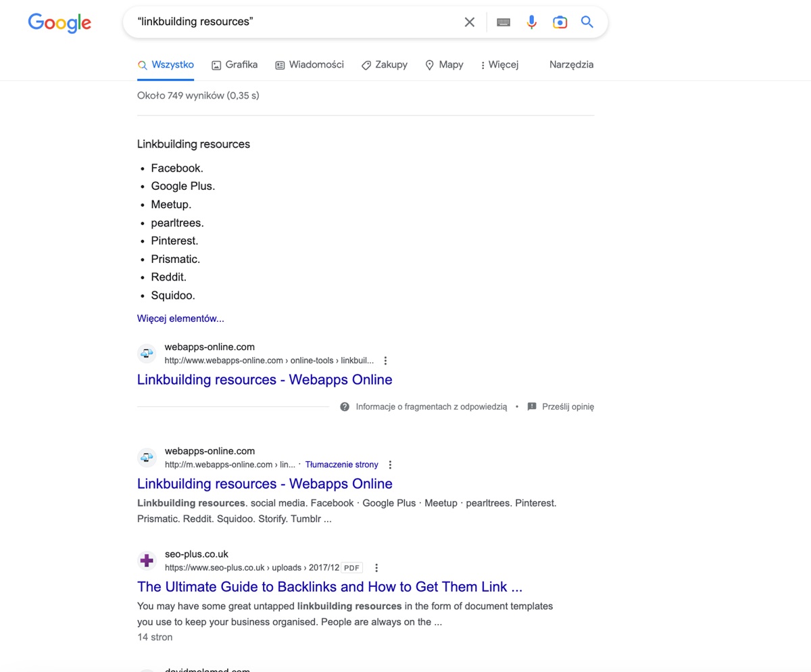Click the Meetup. list item
Viewport: 811px width, 672px height.
point(171,205)
